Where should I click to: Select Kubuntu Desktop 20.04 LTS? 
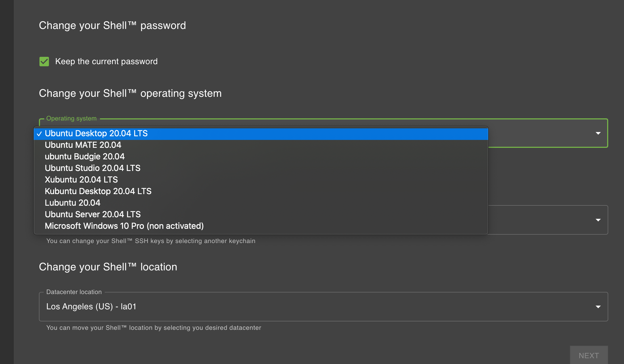[x=261, y=191]
